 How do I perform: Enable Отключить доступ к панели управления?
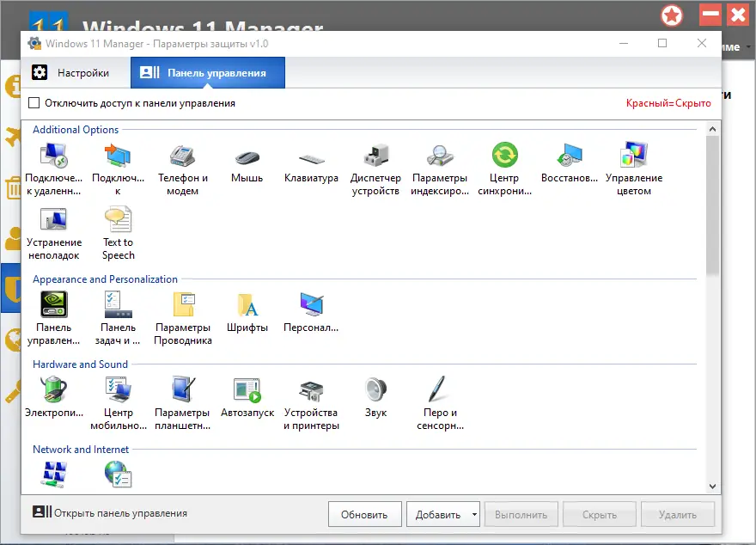click(x=33, y=101)
